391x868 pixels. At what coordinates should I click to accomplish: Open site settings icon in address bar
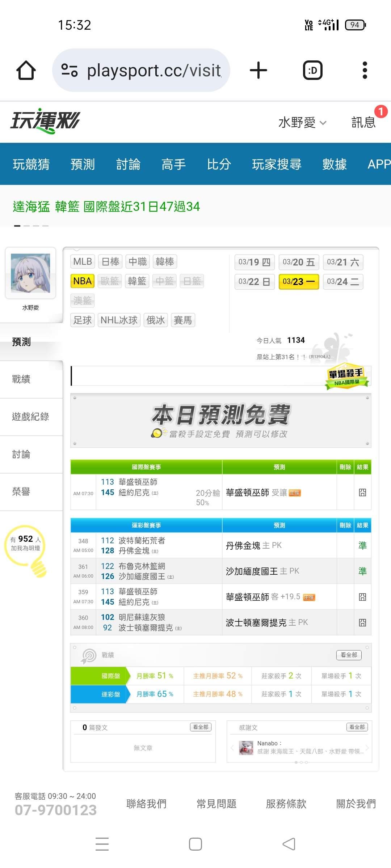click(x=69, y=70)
